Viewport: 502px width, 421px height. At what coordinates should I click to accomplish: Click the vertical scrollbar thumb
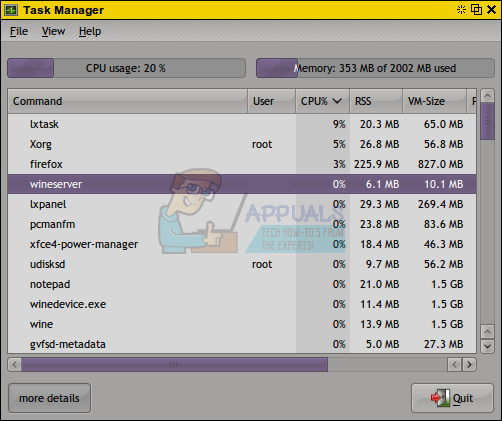tap(487, 121)
